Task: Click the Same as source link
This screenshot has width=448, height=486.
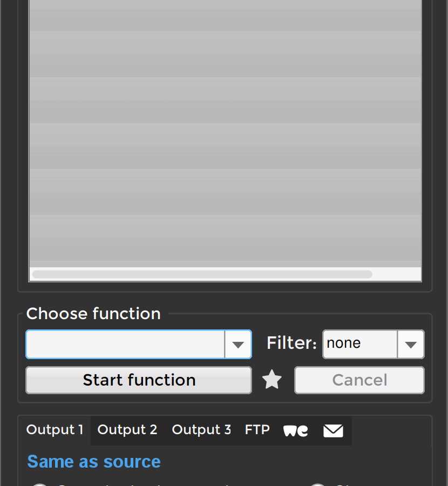Action: point(94,462)
